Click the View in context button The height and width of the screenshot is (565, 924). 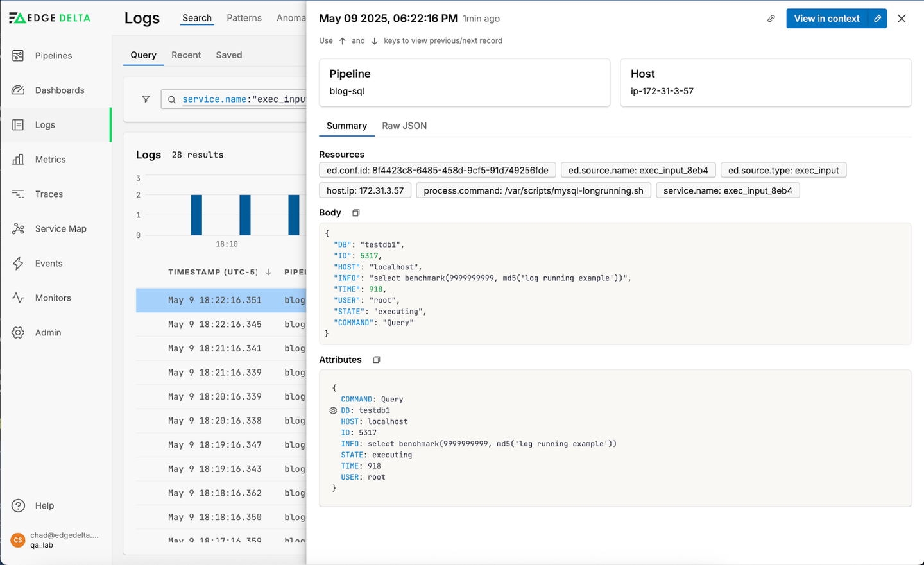826,19
